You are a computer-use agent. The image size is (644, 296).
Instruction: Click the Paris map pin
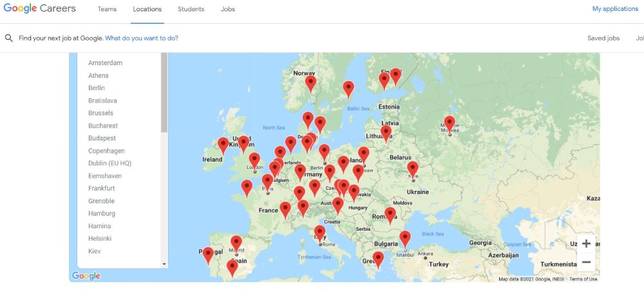268,182
